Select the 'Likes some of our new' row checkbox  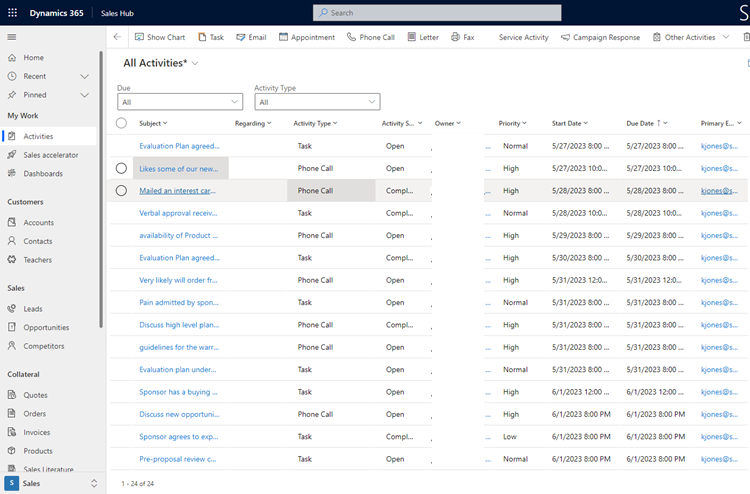click(122, 168)
